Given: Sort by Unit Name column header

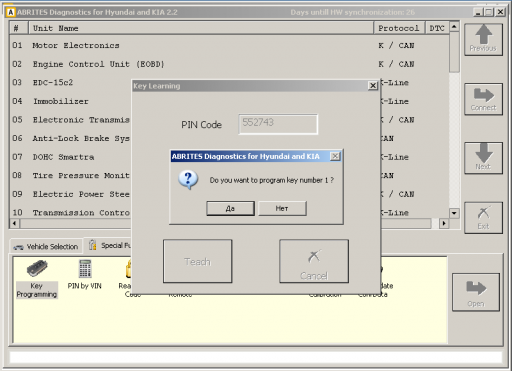Looking at the screenshot, I should click(x=201, y=28).
